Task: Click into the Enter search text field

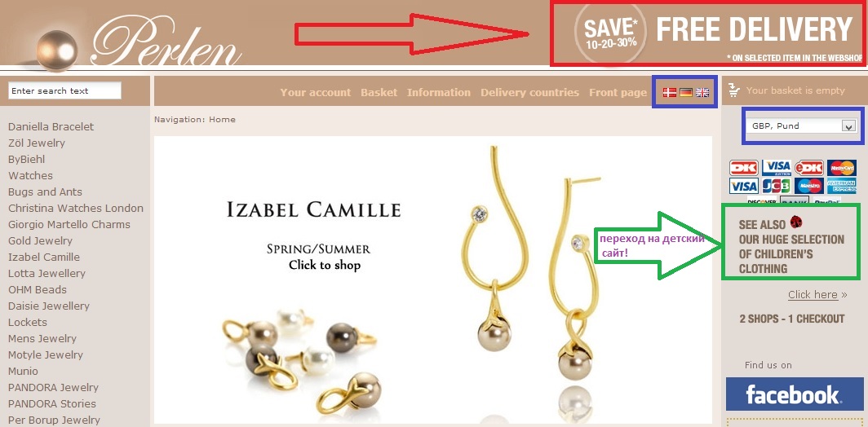Action: click(x=64, y=90)
